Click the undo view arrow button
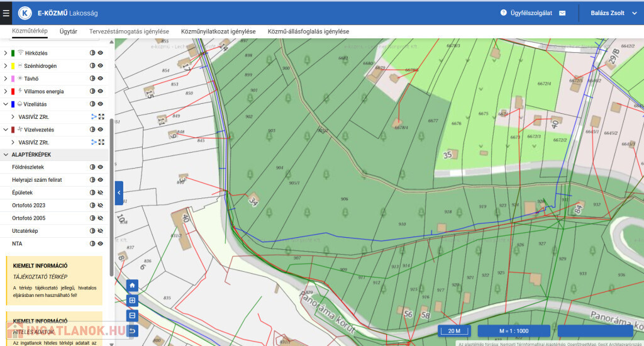 coord(132,330)
